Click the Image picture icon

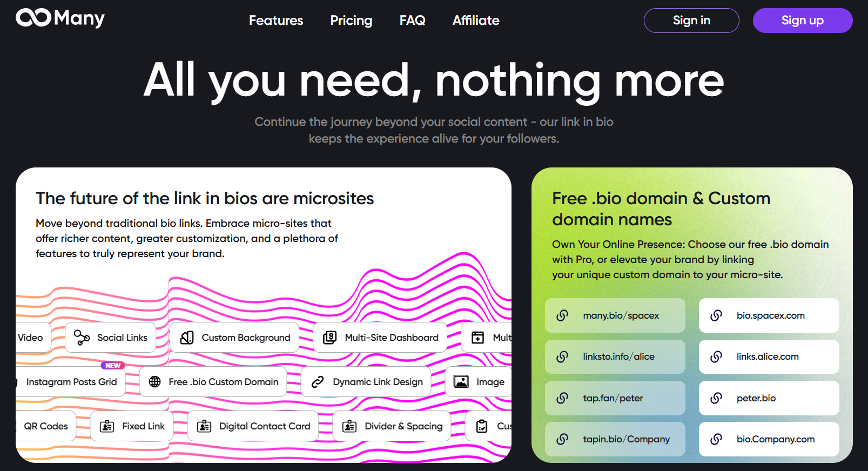point(461,382)
